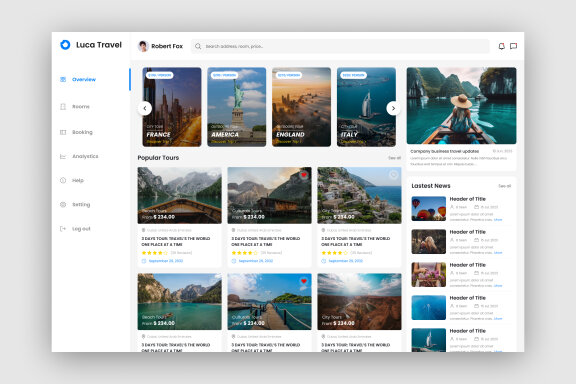The width and height of the screenshot is (576, 384).
Task: Toggle favorite heart on the coastal village tour card
Action: click(393, 175)
